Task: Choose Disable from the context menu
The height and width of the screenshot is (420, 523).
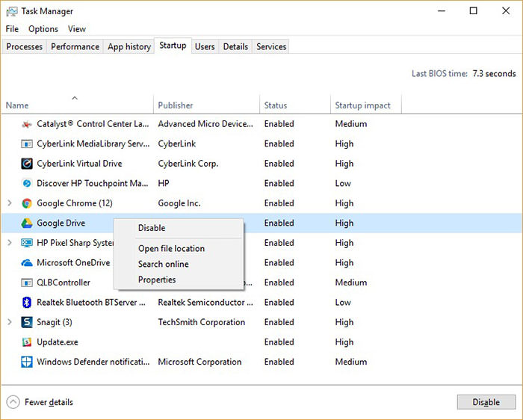Action: click(x=152, y=228)
